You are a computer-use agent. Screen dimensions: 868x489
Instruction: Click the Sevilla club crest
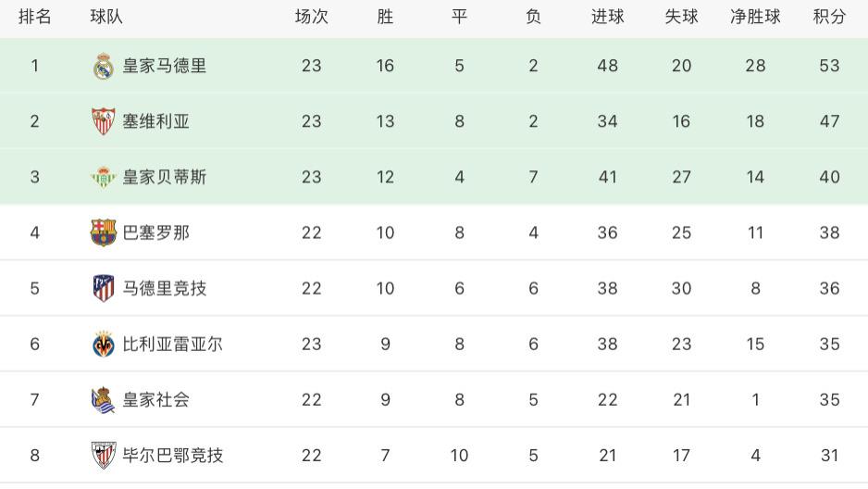tap(104, 121)
